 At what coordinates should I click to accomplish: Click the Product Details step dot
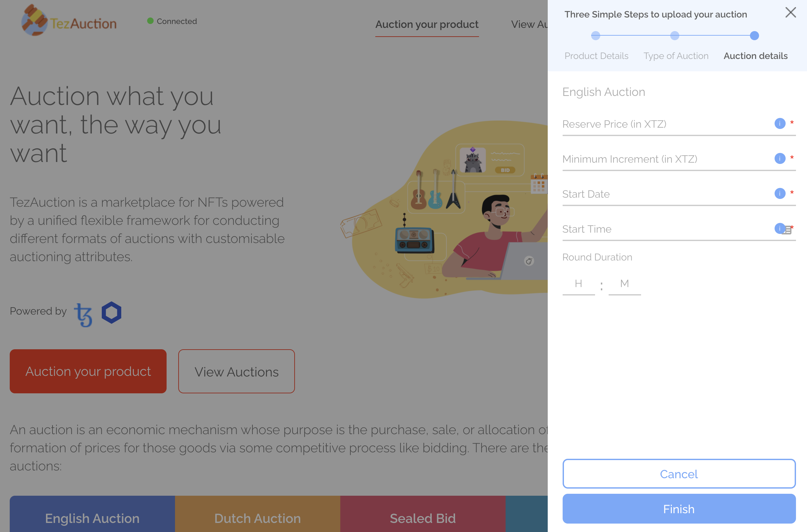[x=596, y=36]
